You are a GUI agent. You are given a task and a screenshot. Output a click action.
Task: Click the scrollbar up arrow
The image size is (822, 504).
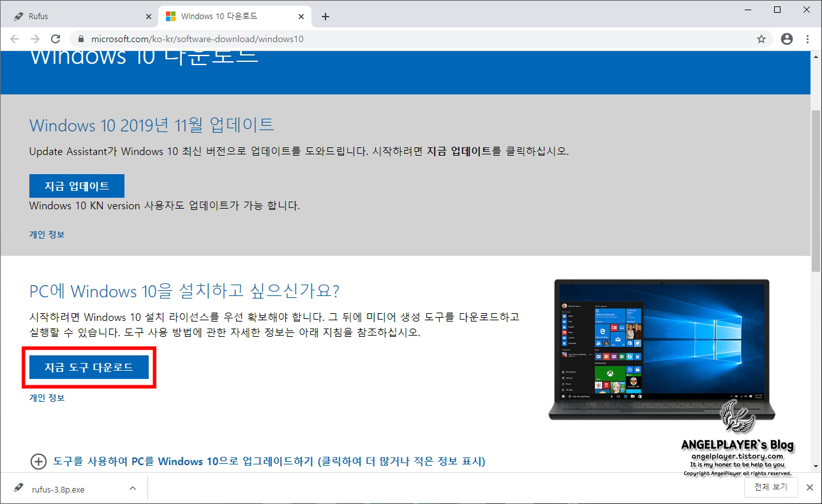point(816,56)
